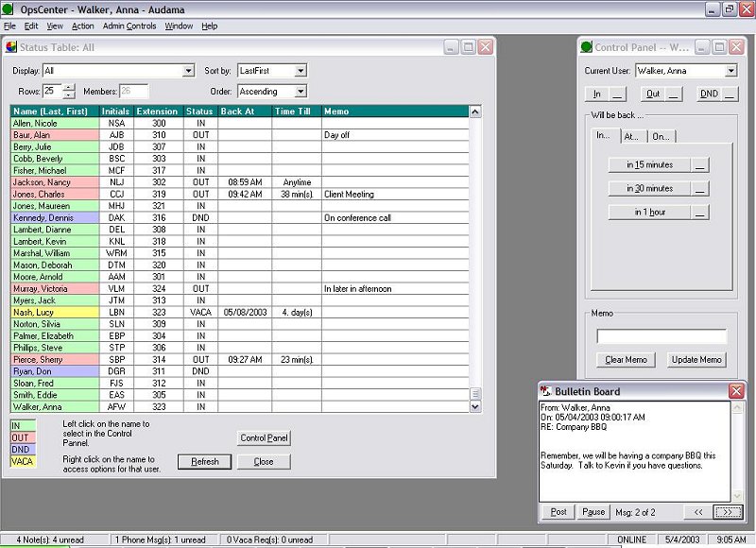The width and height of the screenshot is (756, 548).
Task: Select Allen, Nicole in the status table
Action: (x=55, y=124)
